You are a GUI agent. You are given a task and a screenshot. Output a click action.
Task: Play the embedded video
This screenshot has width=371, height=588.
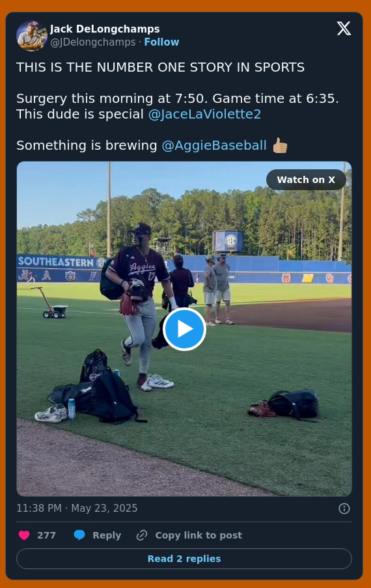coord(184,329)
